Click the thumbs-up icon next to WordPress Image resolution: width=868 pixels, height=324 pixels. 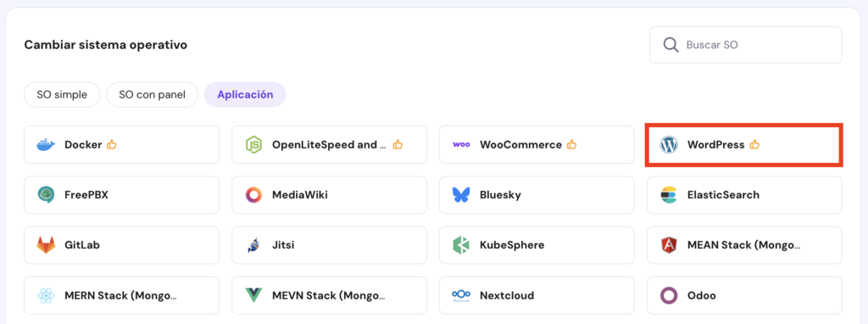point(754,144)
